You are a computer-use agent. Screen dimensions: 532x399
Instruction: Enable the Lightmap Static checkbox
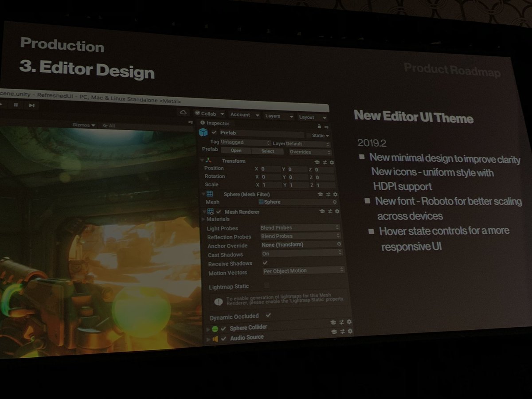tap(266, 285)
